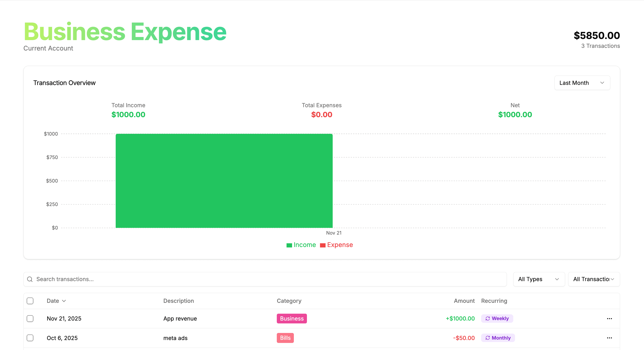Open actions menu for meta ads row

click(609, 338)
